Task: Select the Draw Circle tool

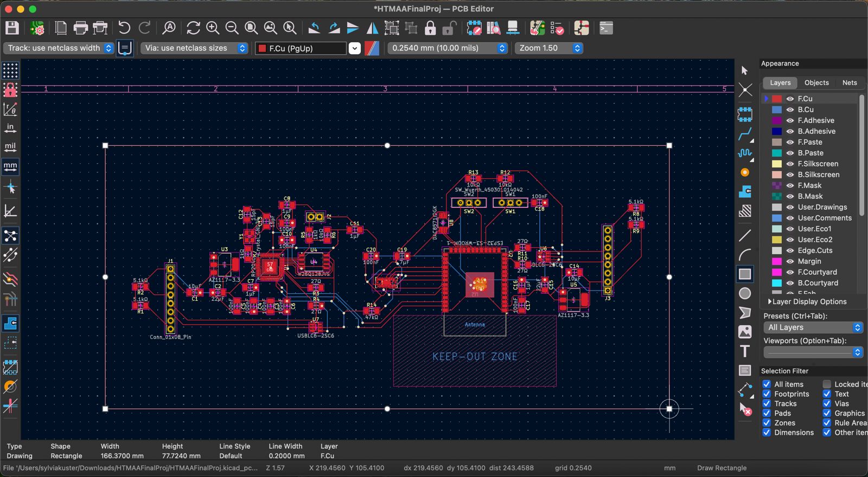Action: [745, 293]
